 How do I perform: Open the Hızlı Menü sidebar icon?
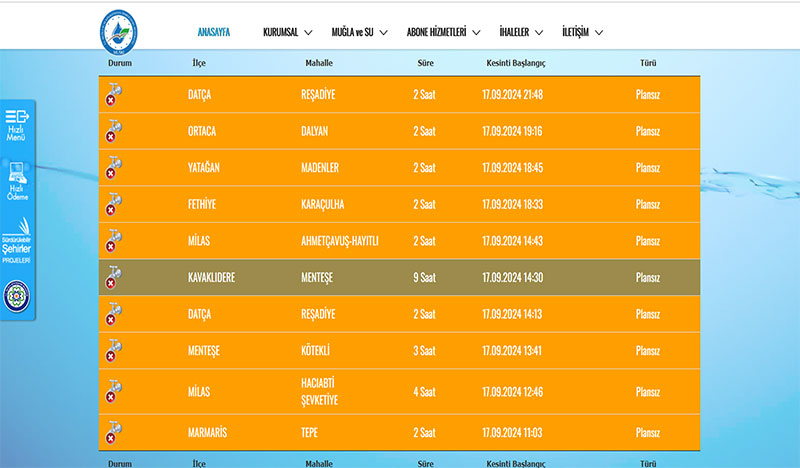[x=17, y=124]
